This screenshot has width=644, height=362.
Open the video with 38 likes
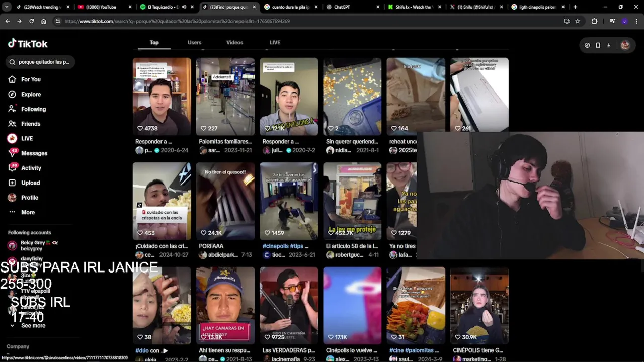[x=162, y=306]
